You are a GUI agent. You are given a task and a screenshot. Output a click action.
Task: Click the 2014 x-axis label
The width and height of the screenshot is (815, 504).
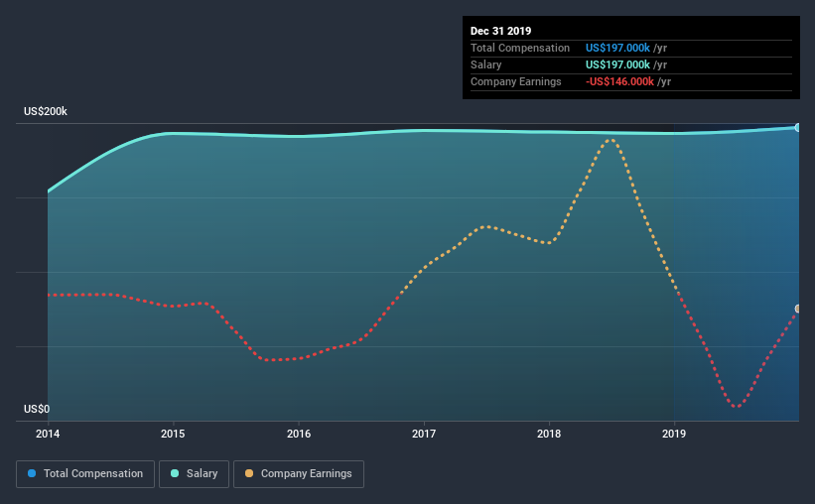click(x=48, y=434)
